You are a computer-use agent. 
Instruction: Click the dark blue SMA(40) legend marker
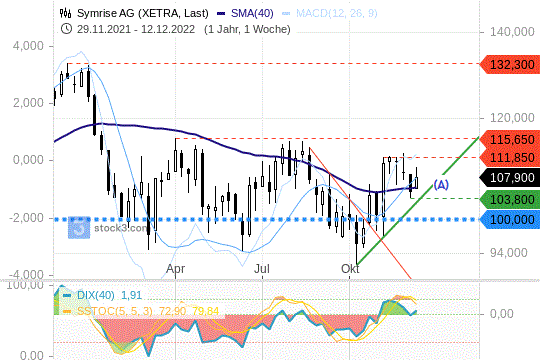(x=221, y=14)
